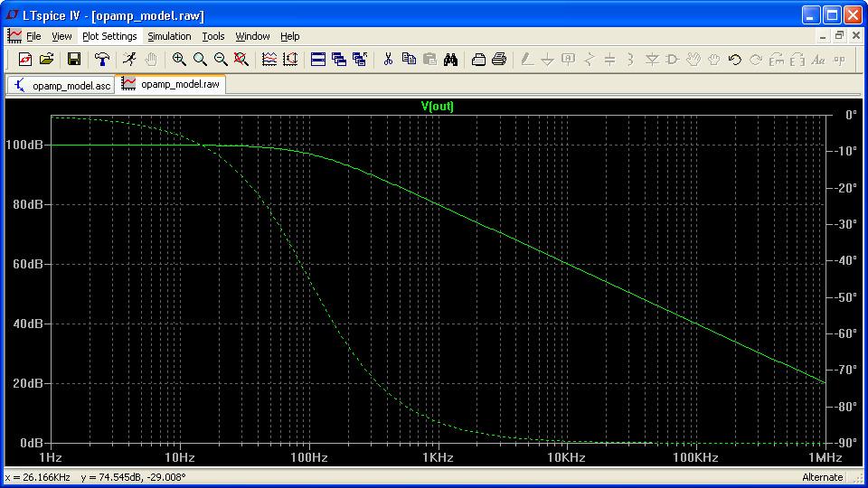This screenshot has height=488, width=868.
Task: Open the View menu
Action: [x=61, y=36]
